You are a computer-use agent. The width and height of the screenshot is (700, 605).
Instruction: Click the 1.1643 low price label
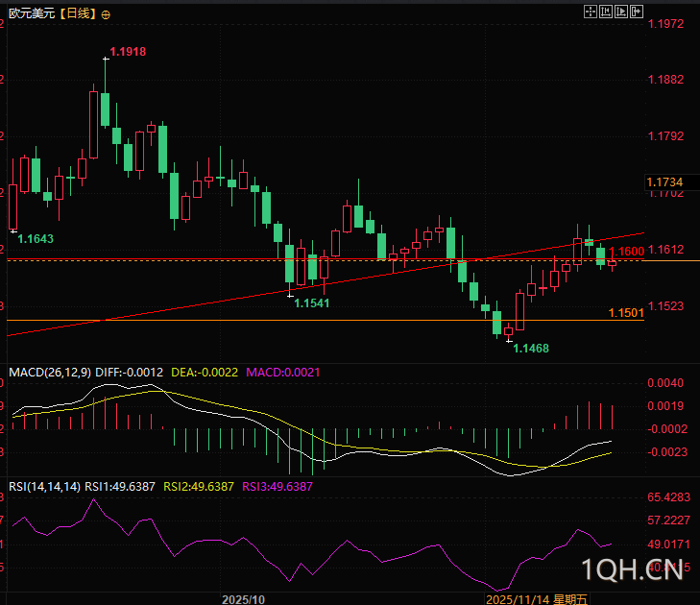pos(36,239)
